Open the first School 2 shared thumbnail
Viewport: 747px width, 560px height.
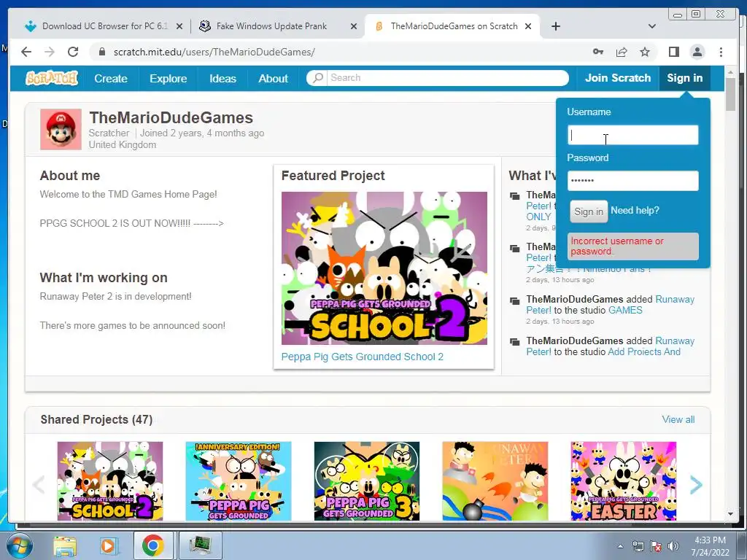[x=110, y=481]
